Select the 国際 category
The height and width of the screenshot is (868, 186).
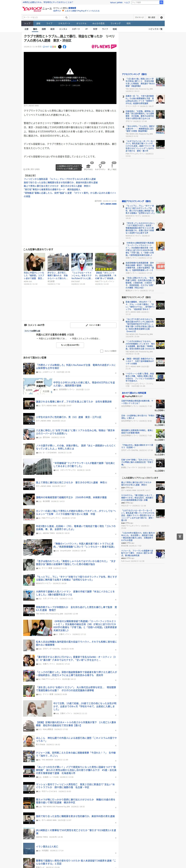click(x=44, y=29)
